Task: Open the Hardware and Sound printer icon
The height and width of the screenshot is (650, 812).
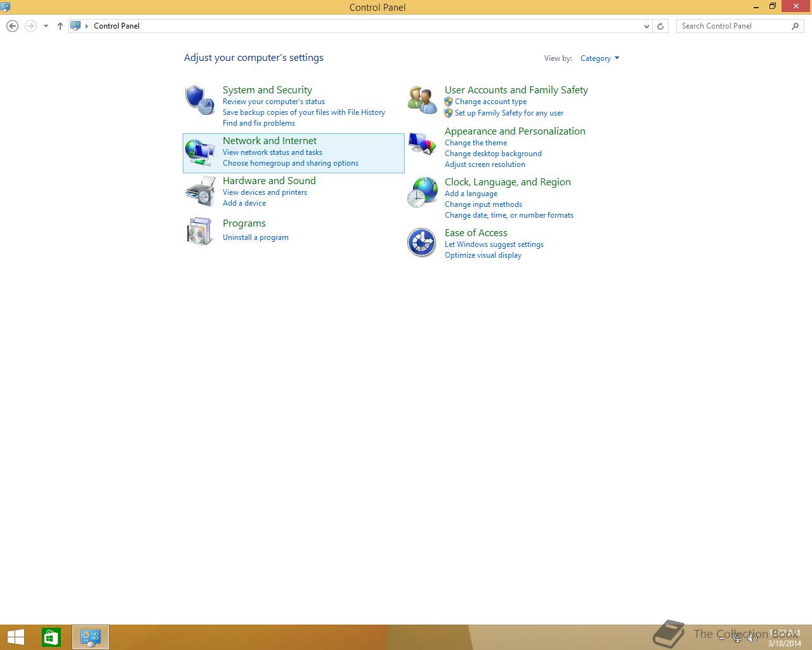Action: tap(200, 192)
